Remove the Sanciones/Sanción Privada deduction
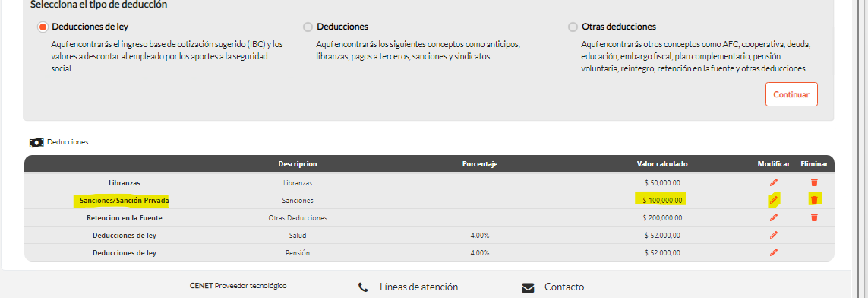This screenshot has width=868, height=298. pos(814,200)
